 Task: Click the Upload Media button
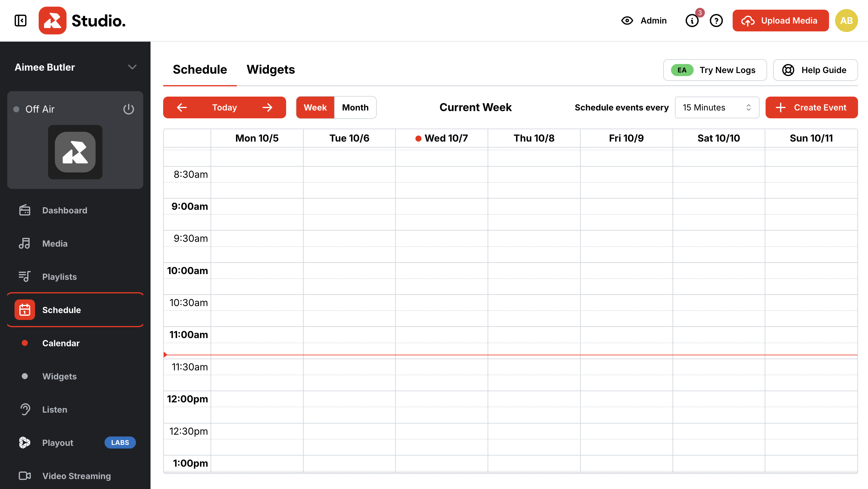(780, 21)
